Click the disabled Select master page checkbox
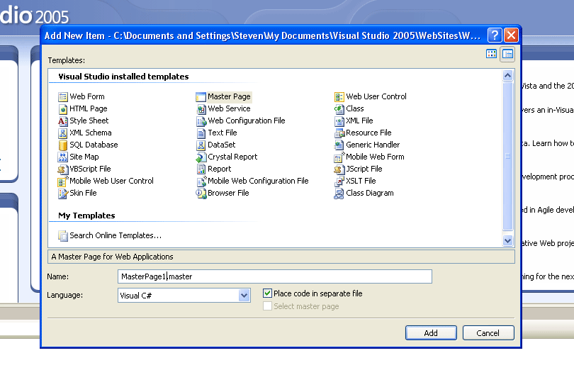The height and width of the screenshot is (392, 574). pos(267,306)
